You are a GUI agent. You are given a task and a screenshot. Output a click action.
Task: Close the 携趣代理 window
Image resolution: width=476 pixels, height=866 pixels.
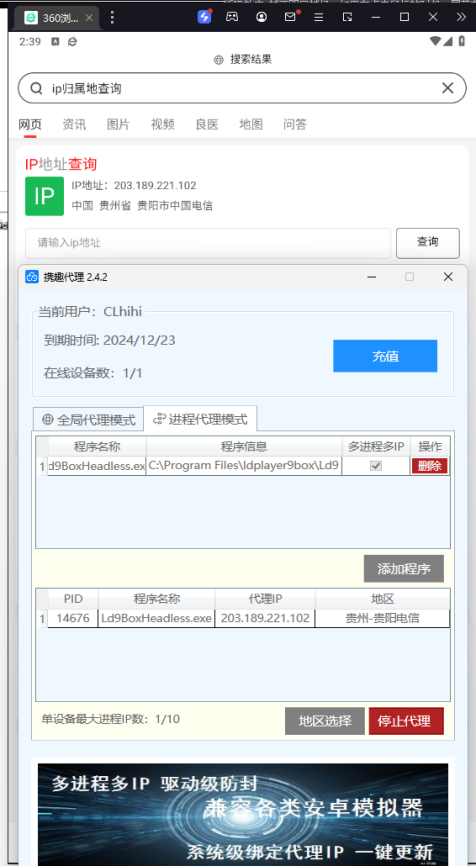coord(448,277)
